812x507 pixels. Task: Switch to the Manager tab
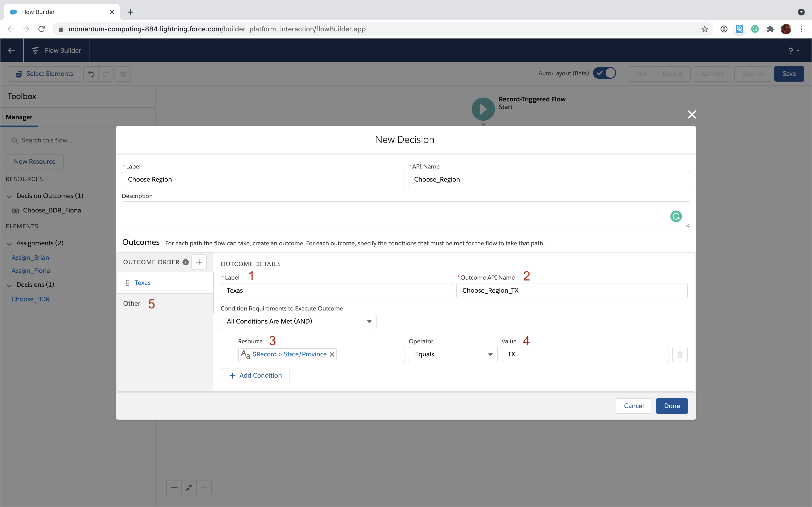point(19,117)
